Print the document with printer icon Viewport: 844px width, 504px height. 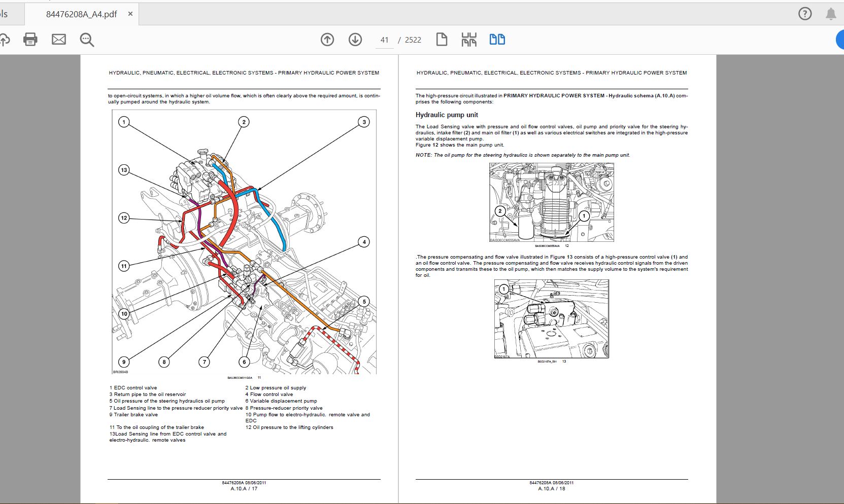tap(30, 40)
